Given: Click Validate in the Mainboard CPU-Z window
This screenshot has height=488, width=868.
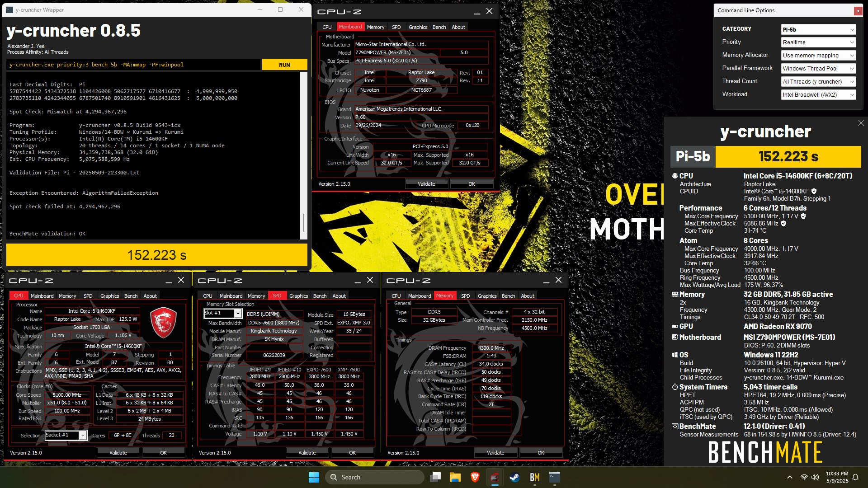Looking at the screenshot, I should [426, 184].
